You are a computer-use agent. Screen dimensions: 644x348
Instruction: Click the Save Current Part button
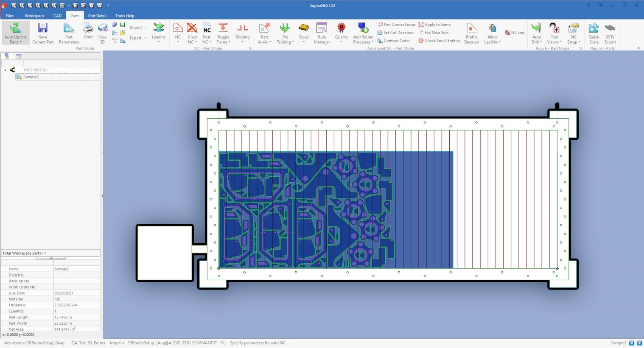tap(42, 33)
